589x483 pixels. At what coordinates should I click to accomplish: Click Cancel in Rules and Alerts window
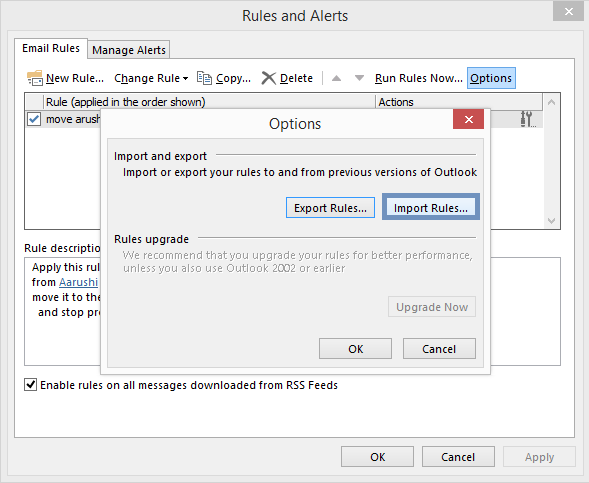[458, 457]
